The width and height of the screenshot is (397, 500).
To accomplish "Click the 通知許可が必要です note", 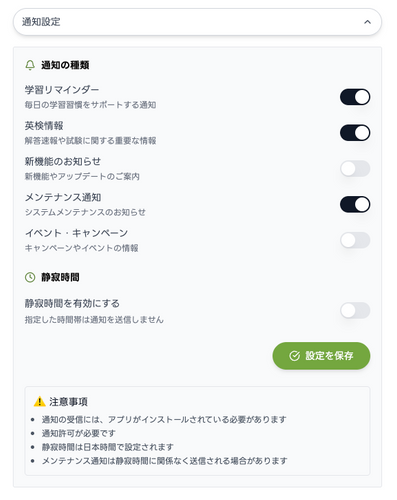I will click(78, 433).
